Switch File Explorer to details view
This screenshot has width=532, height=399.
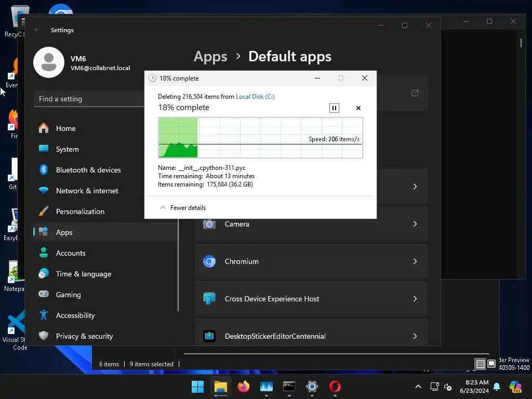pyautogui.click(x=480, y=364)
